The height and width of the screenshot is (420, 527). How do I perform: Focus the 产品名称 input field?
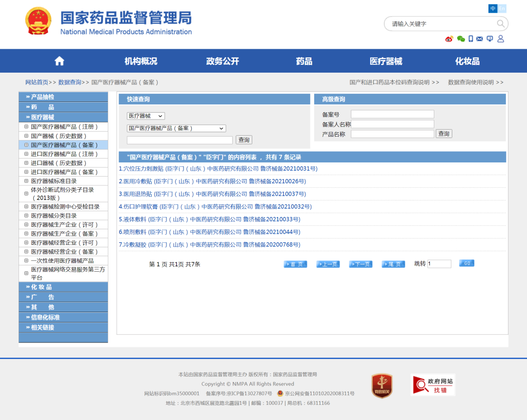pos(392,134)
